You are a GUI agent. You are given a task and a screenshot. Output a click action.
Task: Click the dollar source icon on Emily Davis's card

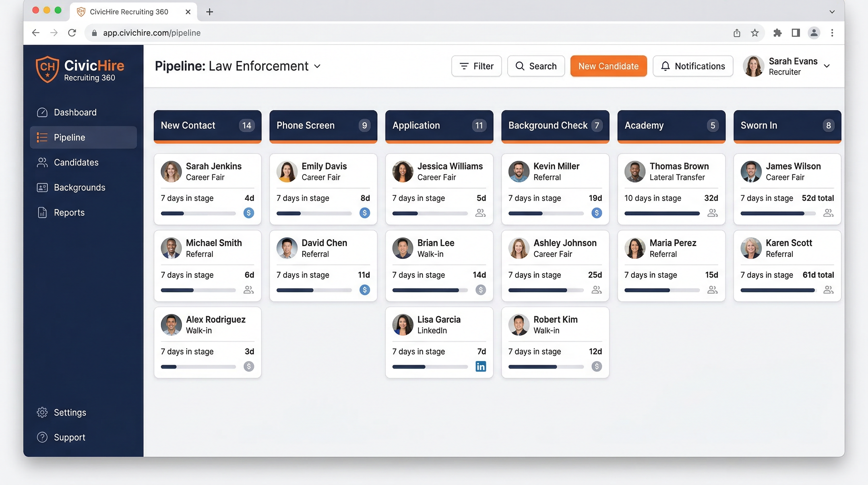(x=364, y=213)
